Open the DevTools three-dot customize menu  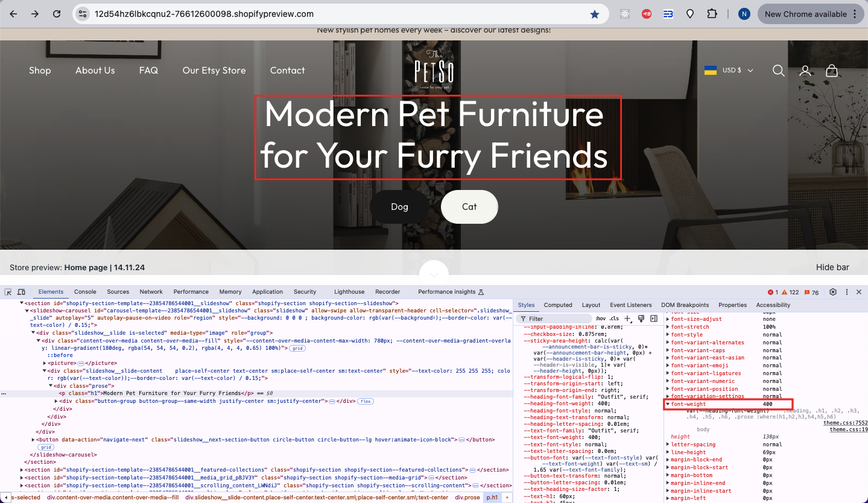tap(846, 292)
